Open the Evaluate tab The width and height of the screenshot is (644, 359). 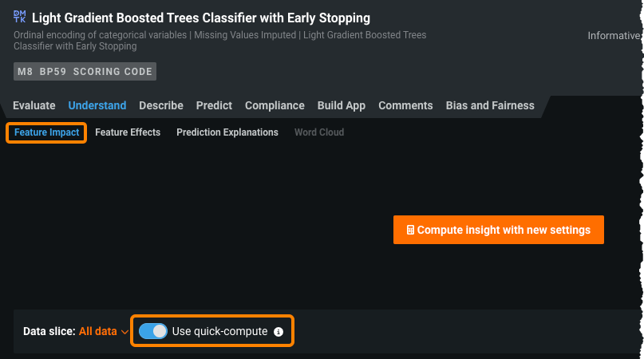(x=34, y=105)
